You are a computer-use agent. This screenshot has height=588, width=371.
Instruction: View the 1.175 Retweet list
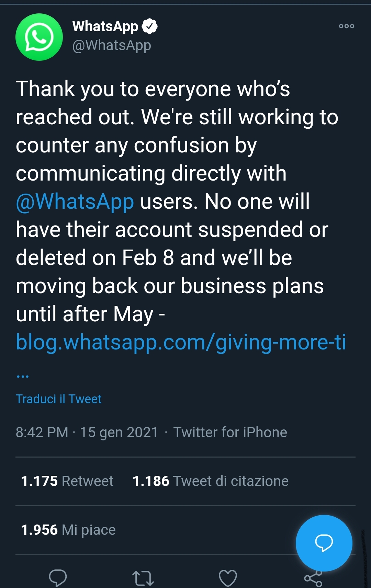pyautogui.click(x=67, y=481)
